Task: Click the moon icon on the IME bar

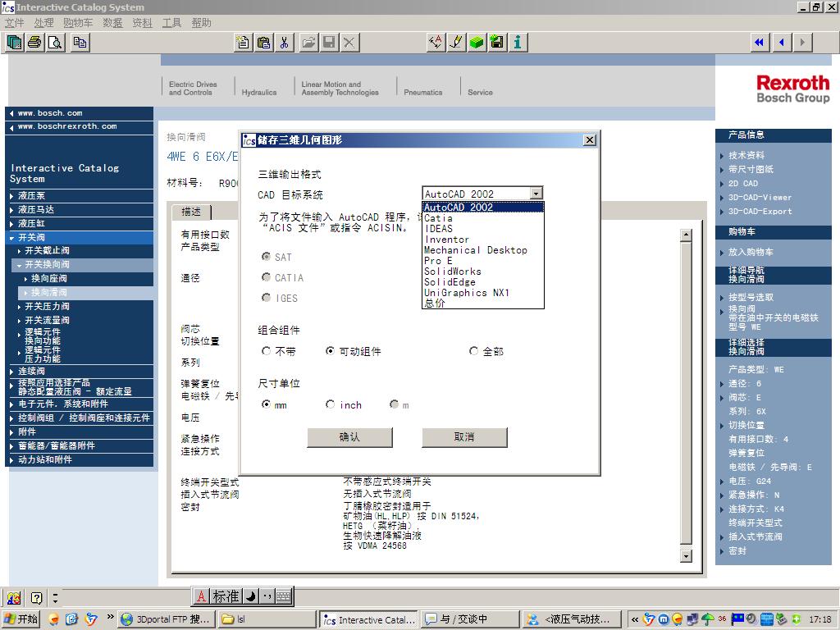Action: pyautogui.click(x=251, y=596)
